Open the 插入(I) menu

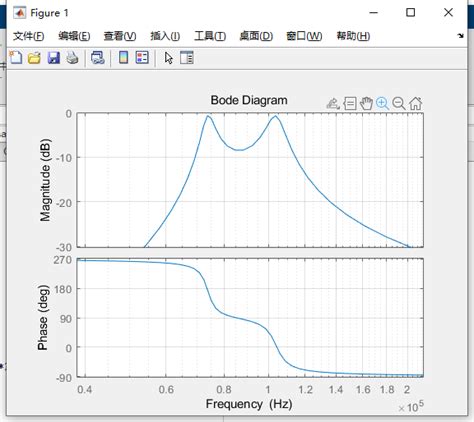point(165,36)
